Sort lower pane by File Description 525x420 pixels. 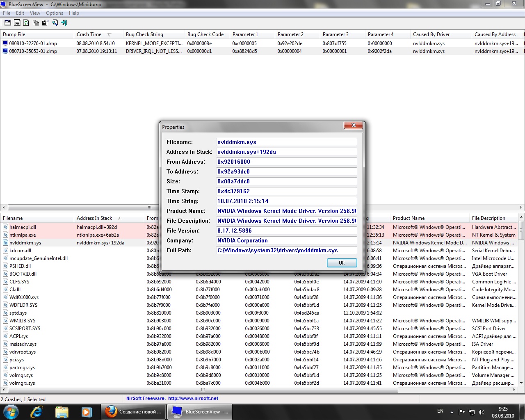[x=494, y=218]
